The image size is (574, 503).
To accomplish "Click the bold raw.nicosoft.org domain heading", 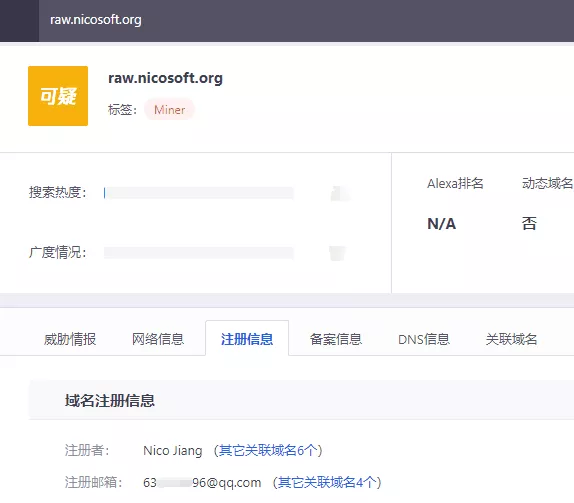I will click(x=165, y=78).
